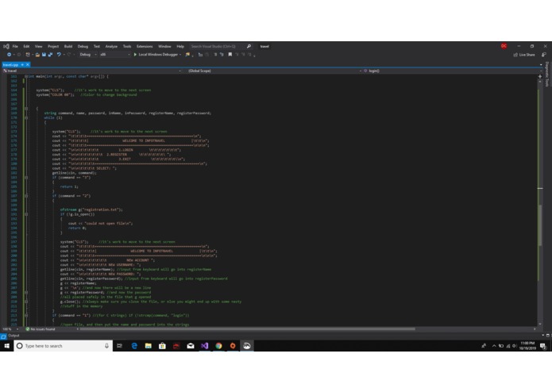The image size is (552, 392).
Task: Click the Save All icon
Action: pyautogui.click(x=50, y=55)
